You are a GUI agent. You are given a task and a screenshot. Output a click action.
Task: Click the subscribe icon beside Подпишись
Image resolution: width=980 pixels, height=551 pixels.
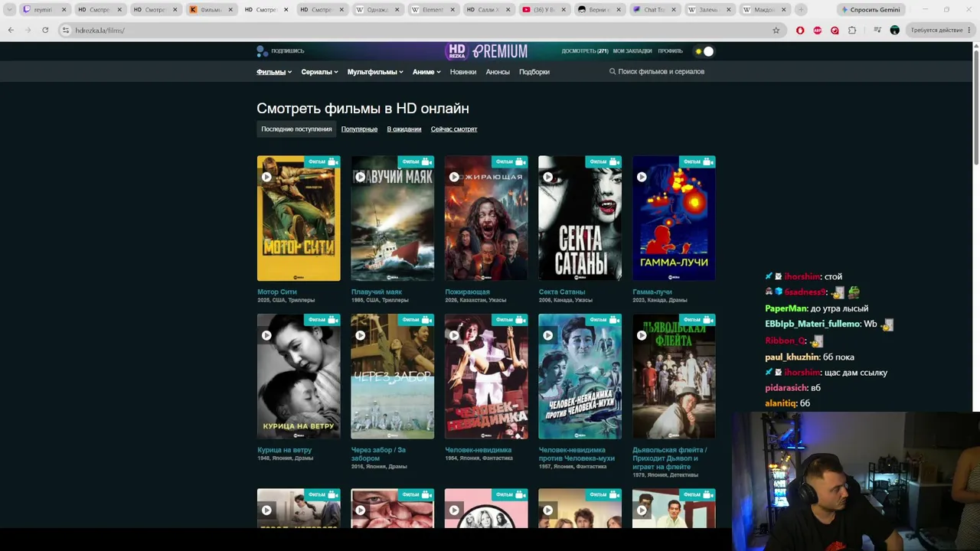[x=263, y=51]
